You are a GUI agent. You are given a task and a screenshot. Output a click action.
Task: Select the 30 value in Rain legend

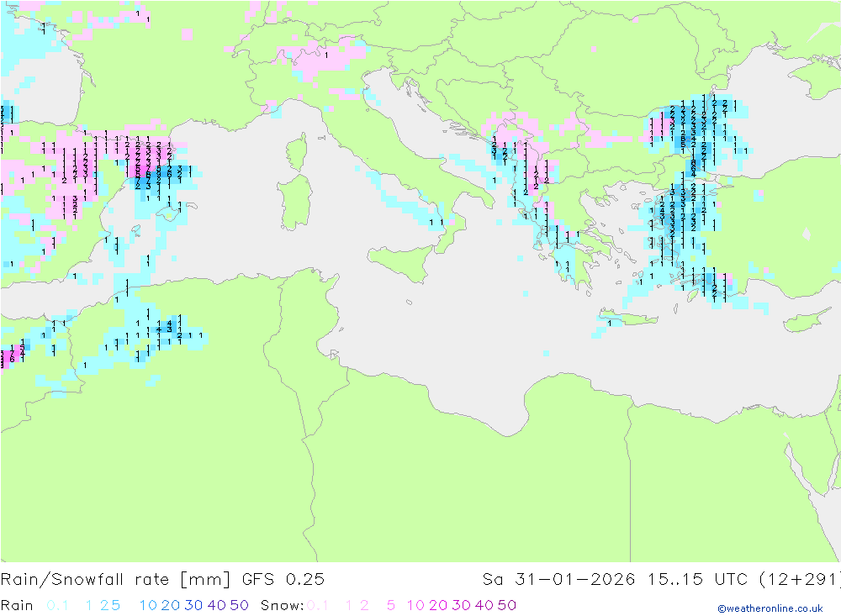coord(193,605)
